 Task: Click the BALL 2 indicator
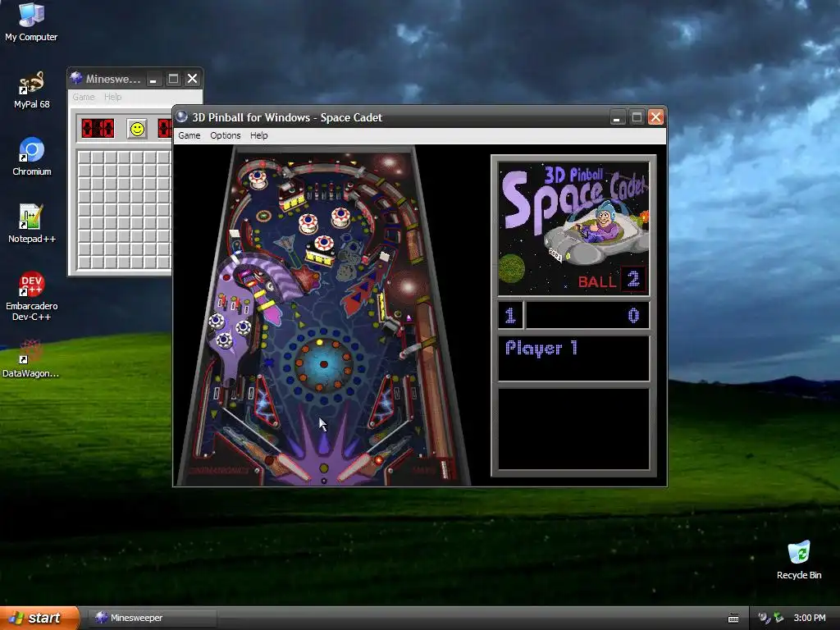pyautogui.click(x=612, y=281)
